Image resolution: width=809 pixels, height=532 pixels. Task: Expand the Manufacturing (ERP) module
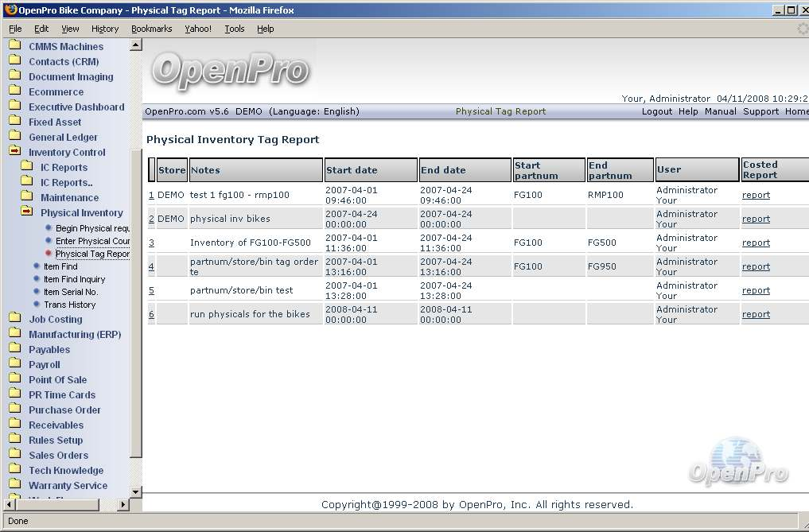(x=74, y=335)
